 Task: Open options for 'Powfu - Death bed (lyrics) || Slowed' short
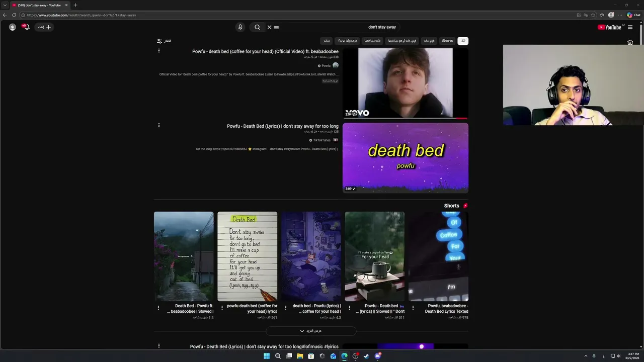pos(349,308)
